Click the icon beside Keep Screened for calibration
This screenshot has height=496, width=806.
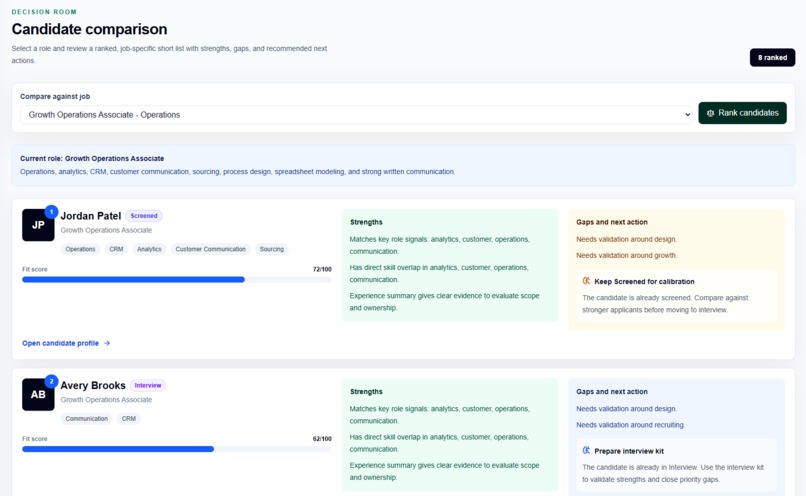pyautogui.click(x=586, y=281)
